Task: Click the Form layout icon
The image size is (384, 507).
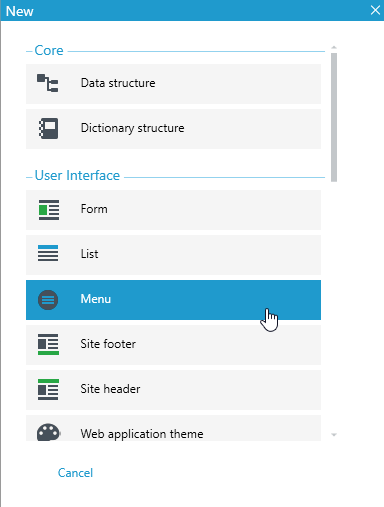Action: 49,210
